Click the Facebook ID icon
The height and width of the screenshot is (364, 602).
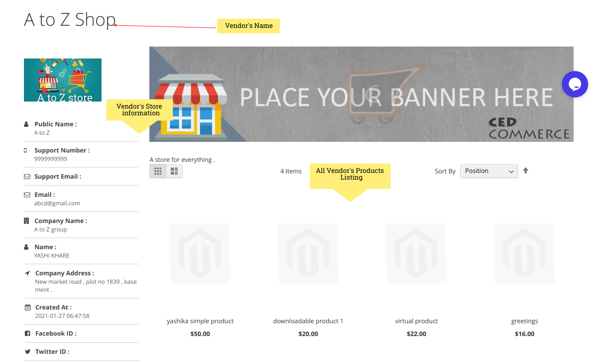pos(27,333)
